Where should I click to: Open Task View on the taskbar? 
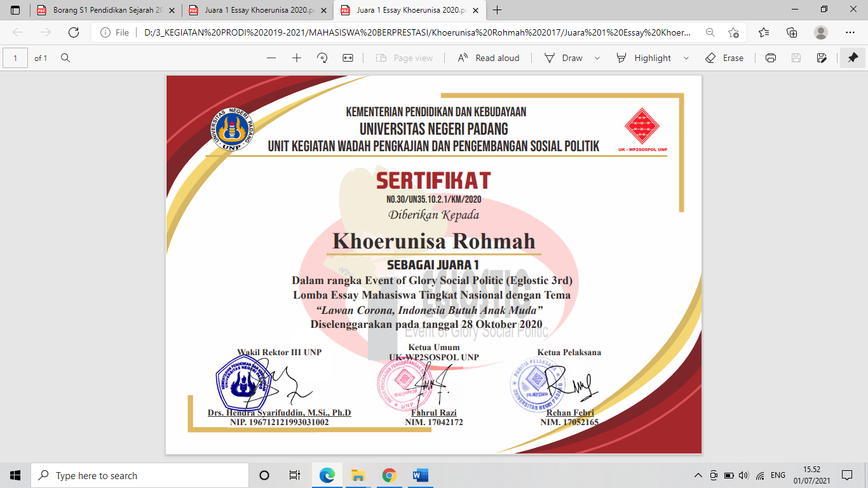coord(295,475)
